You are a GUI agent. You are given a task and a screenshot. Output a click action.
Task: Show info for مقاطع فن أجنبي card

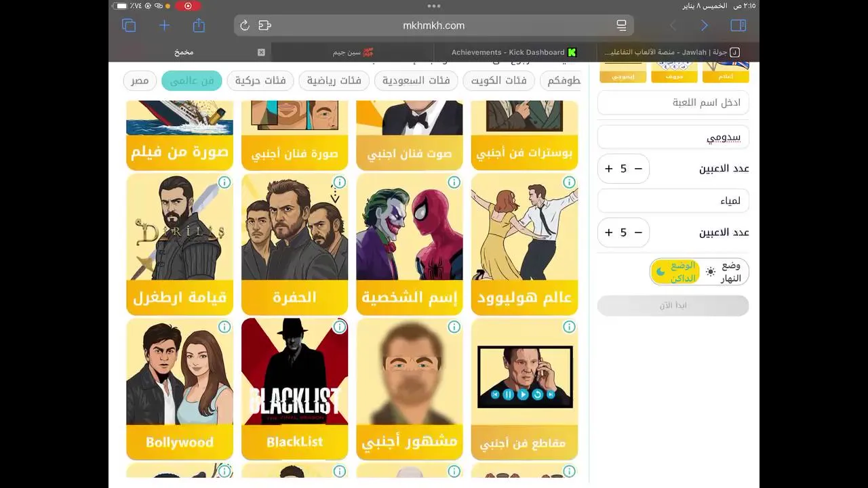pos(570,327)
